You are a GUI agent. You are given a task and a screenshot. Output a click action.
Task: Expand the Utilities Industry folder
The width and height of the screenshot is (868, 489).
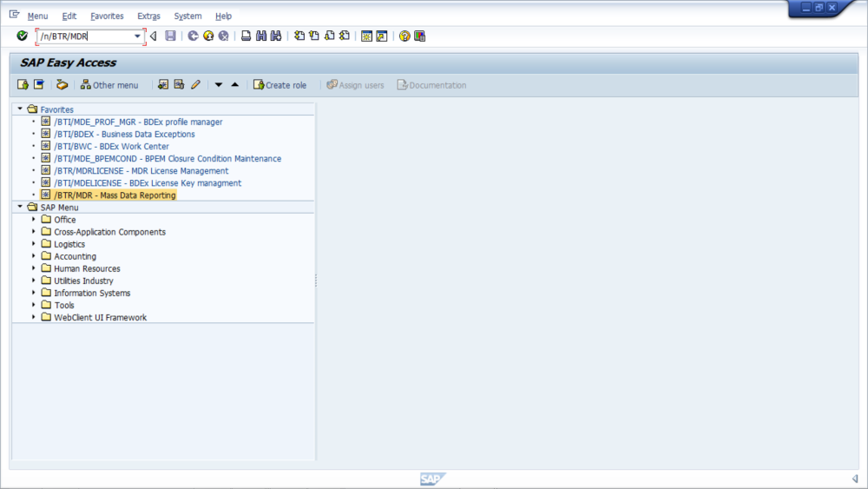[x=33, y=281]
